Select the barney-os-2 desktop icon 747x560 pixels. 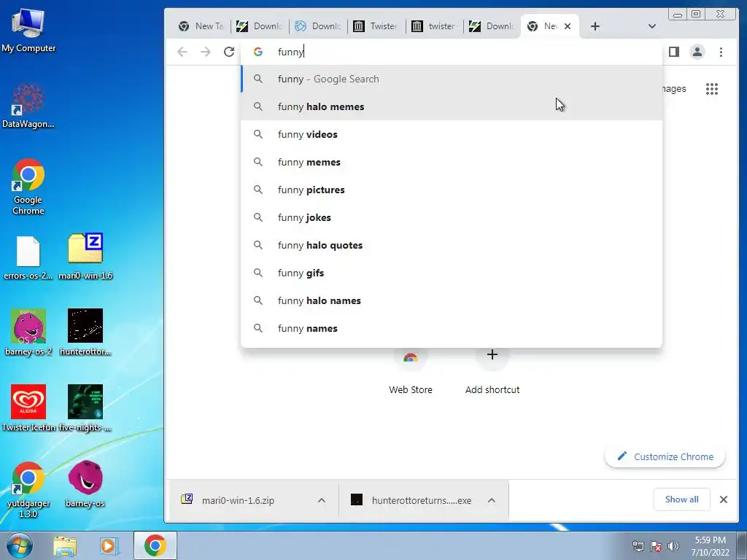28,332
